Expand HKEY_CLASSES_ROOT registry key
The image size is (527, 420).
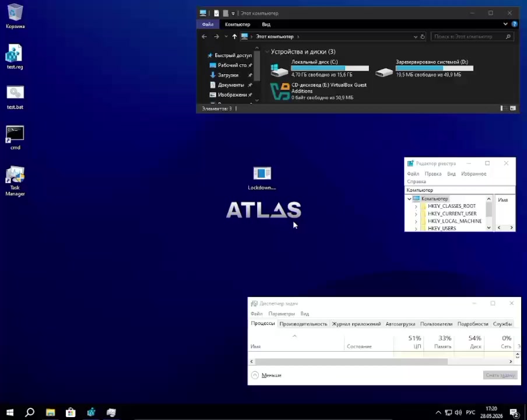pos(416,206)
